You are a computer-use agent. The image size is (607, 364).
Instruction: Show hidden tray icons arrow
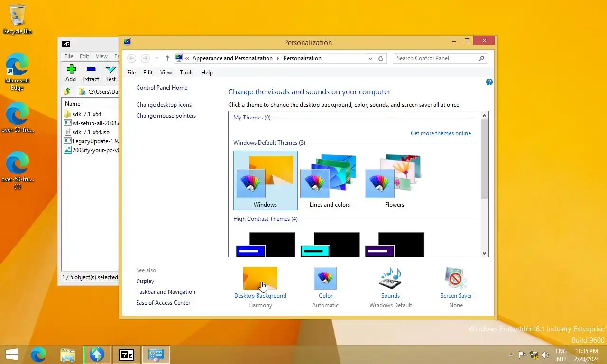tap(511, 355)
